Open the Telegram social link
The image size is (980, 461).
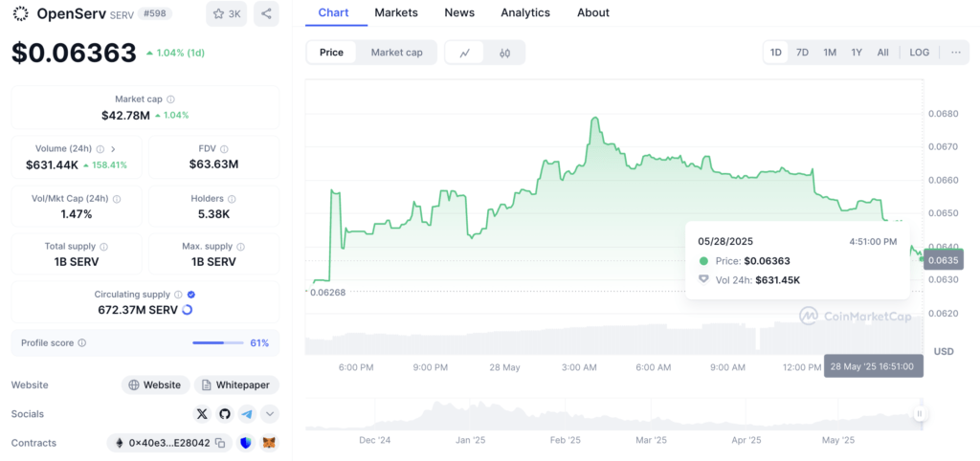point(248,413)
